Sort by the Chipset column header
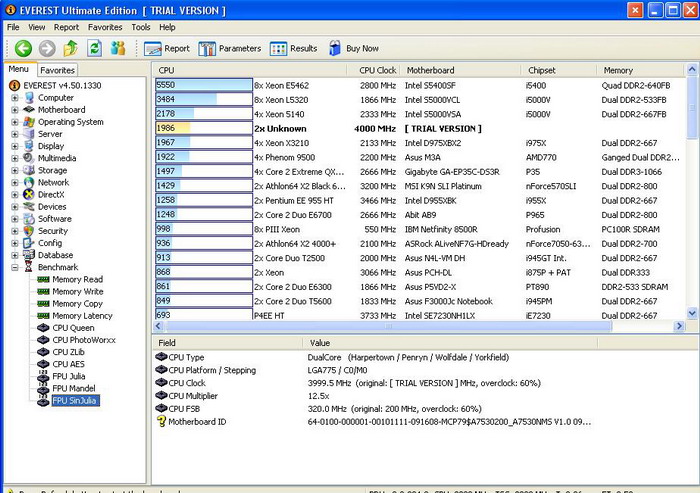Screen dimensions: 700x493 [x=558, y=70]
